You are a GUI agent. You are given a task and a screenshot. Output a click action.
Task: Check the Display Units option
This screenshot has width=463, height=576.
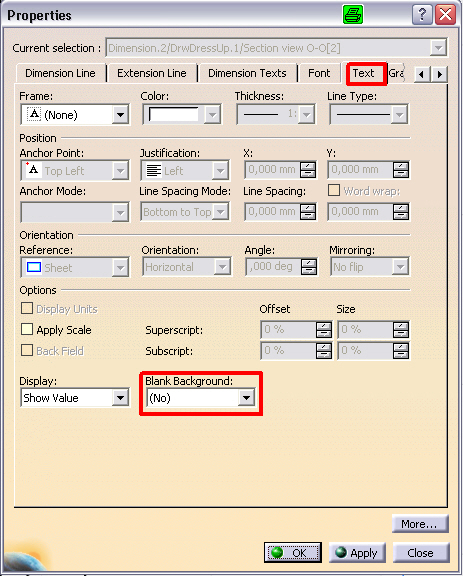coord(27,308)
